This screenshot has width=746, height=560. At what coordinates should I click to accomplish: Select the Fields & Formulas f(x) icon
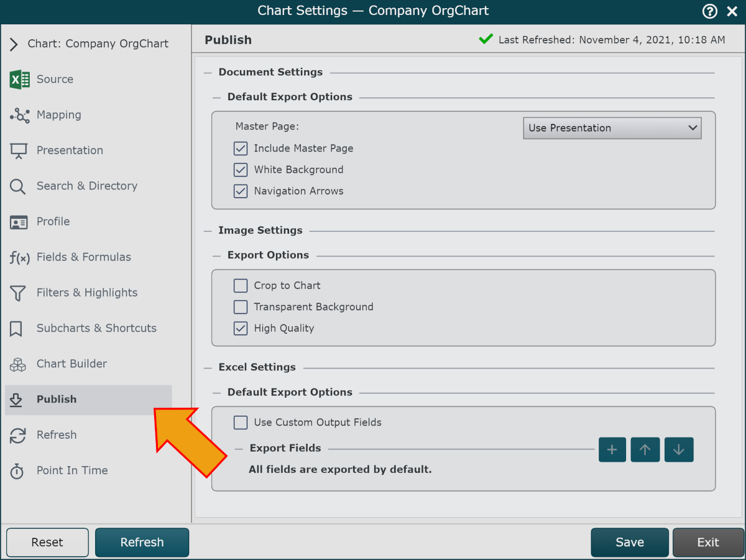[19, 257]
